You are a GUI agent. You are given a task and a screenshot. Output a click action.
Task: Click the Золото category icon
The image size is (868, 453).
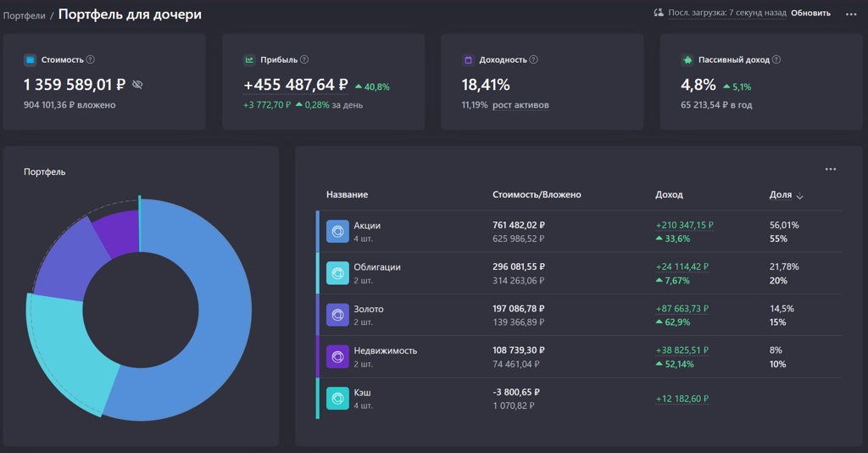click(x=337, y=315)
